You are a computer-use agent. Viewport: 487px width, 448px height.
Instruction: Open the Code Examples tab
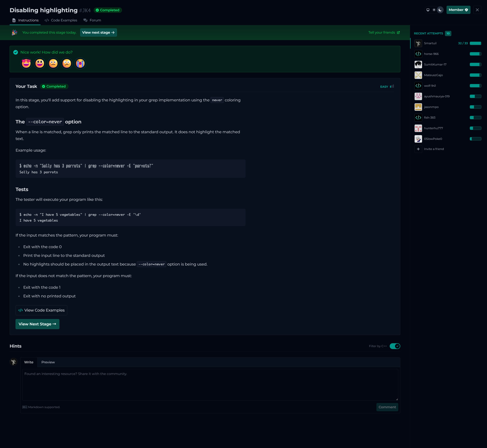[61, 20]
